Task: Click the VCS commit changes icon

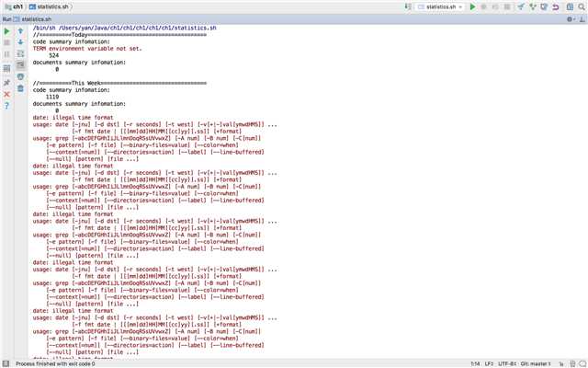Action: [x=533, y=6]
